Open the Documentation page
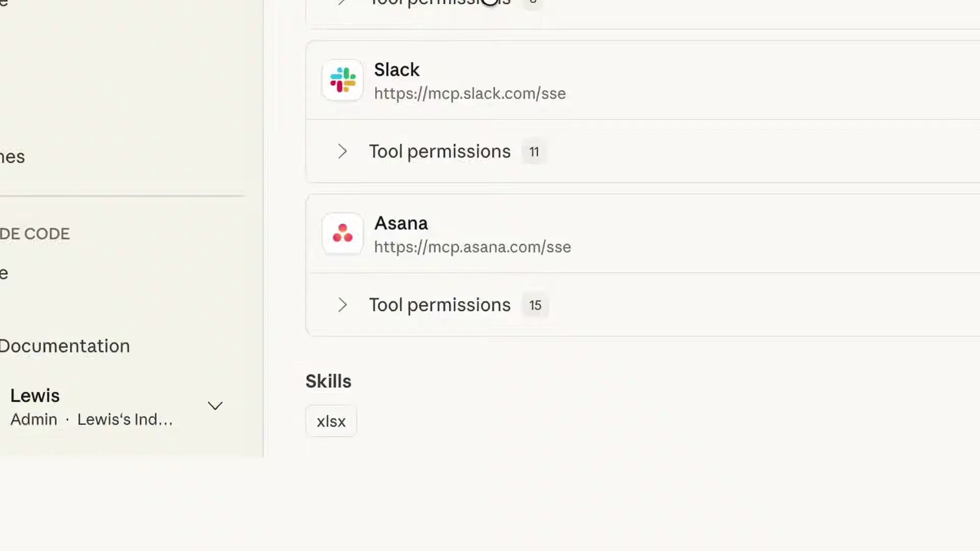The height and width of the screenshot is (551, 980). coord(65,346)
